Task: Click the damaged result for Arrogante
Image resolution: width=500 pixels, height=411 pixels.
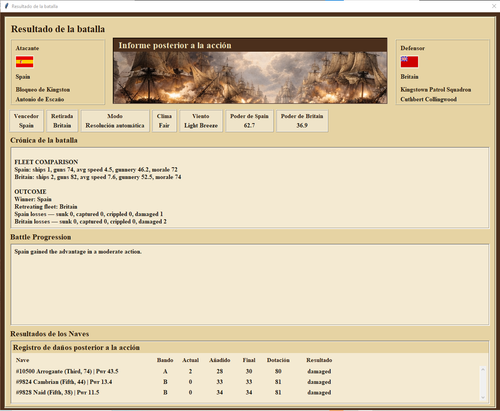Action: (319, 371)
